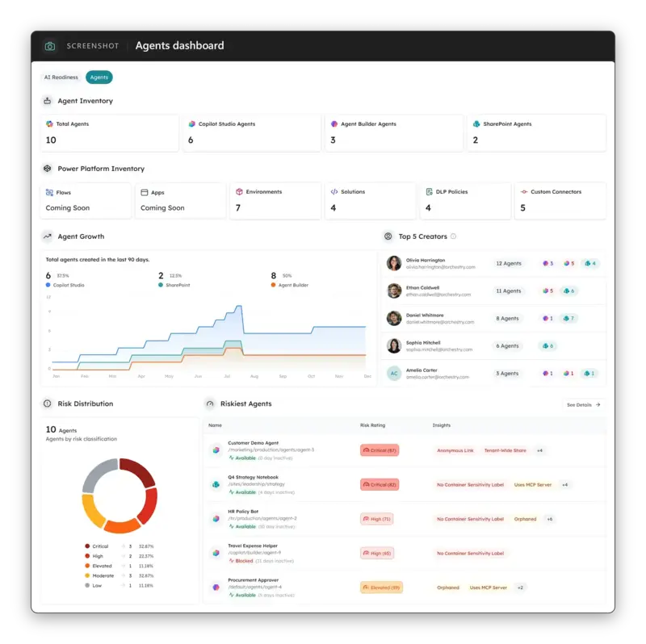Click the Agent Growth trend icon

[48, 236]
